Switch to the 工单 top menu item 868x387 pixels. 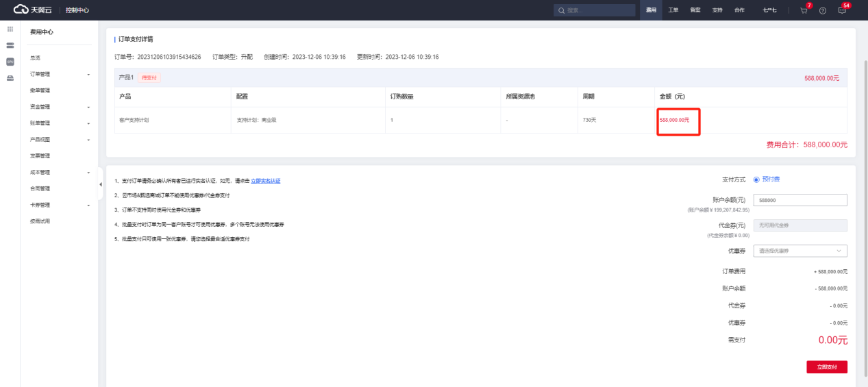tap(673, 10)
